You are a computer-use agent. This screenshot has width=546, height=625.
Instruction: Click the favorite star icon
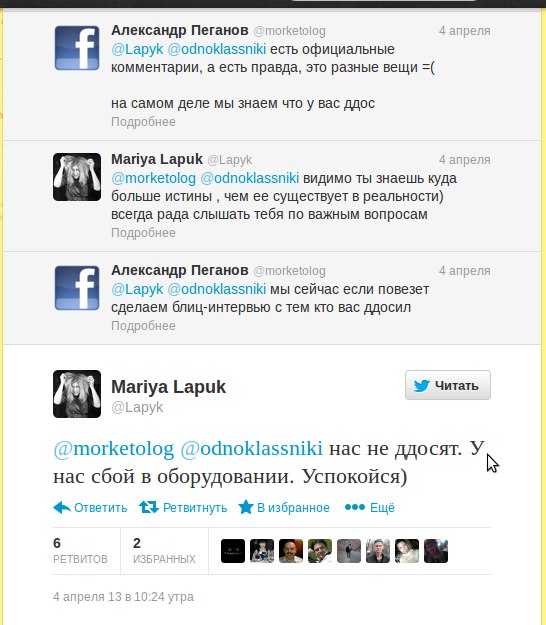(246, 507)
